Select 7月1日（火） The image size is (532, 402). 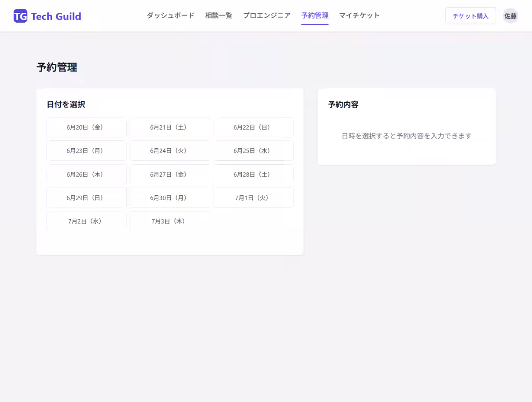(253, 197)
